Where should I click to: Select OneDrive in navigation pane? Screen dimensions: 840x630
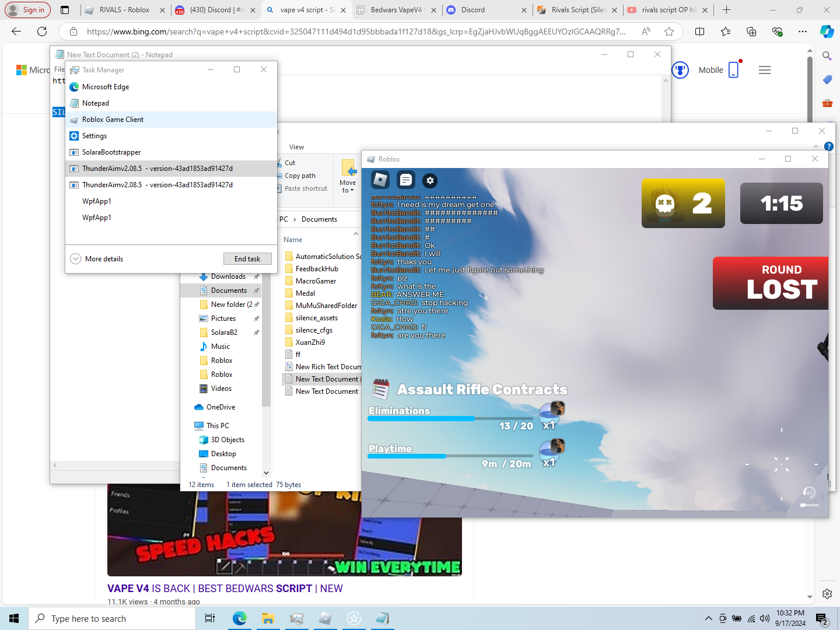click(x=220, y=407)
